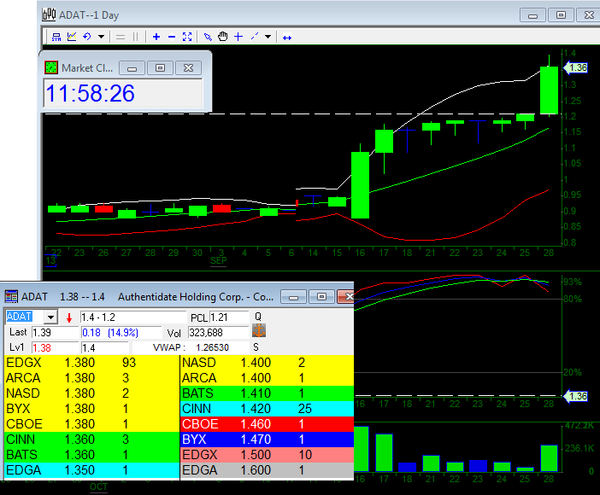Close the Market Clock window
600x495 pixels.
click(188, 68)
